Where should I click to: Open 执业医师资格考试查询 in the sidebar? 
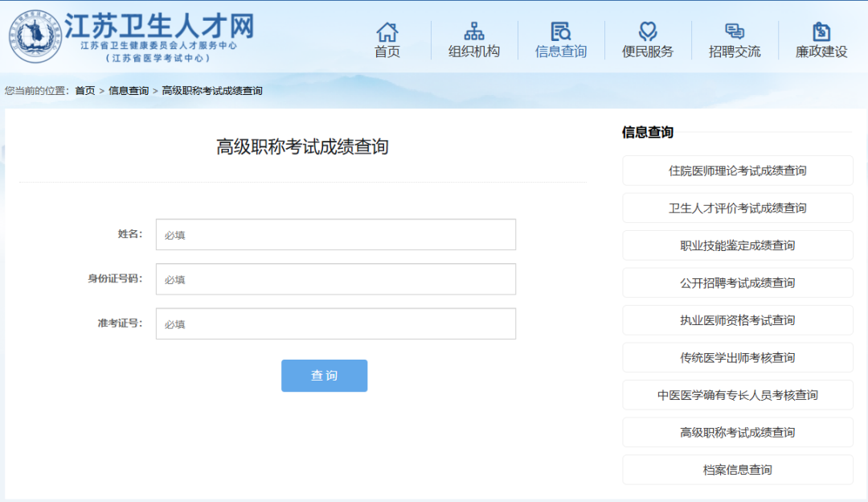737,320
